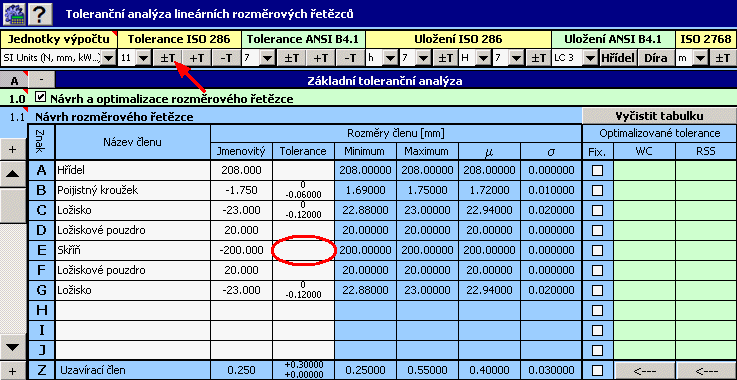Click the A section button
Screen dimensions: 737x380
tap(15, 80)
